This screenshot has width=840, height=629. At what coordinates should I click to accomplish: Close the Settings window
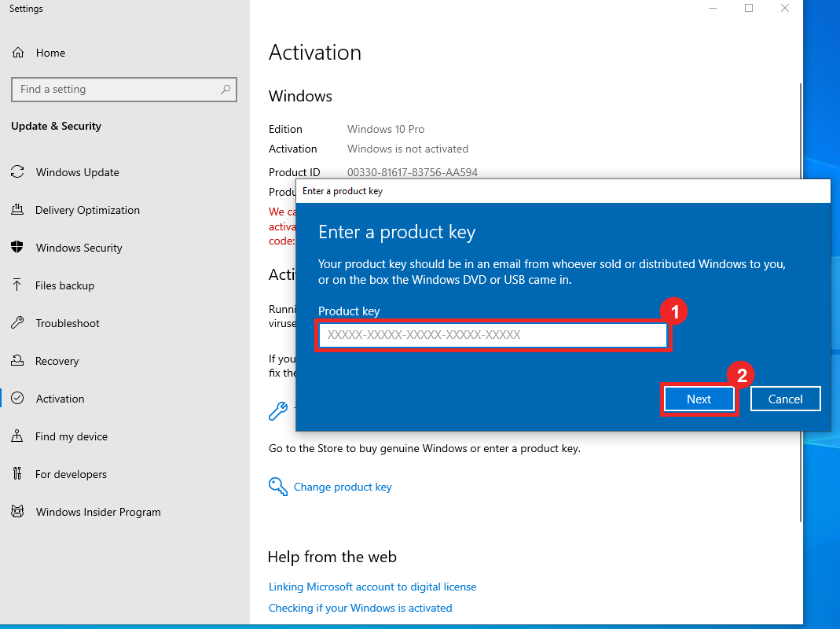pyautogui.click(x=785, y=8)
